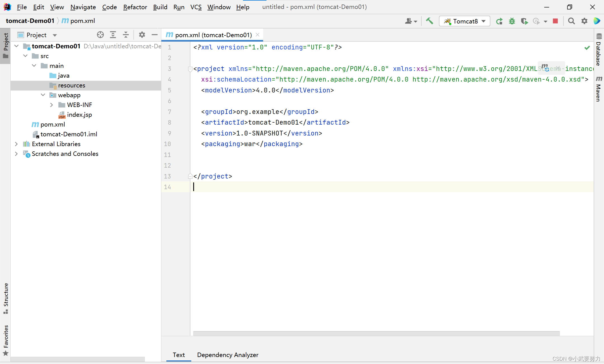Screen dimensions: 604x364
Task: Toggle the Structure tool window
Action: click(6, 298)
